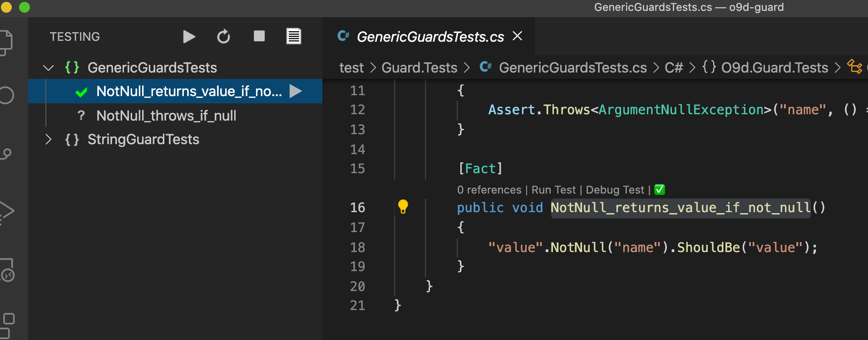Open the Extensions view

point(7,325)
